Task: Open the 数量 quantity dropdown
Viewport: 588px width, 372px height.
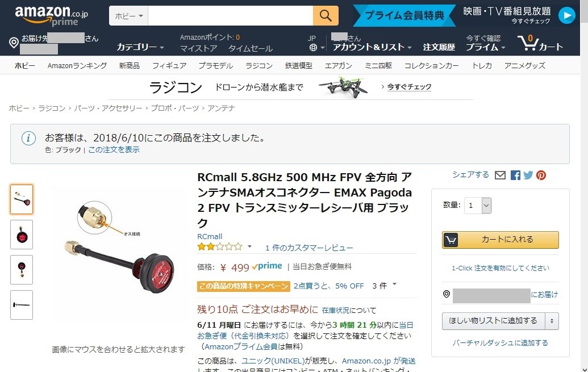Action: point(478,206)
